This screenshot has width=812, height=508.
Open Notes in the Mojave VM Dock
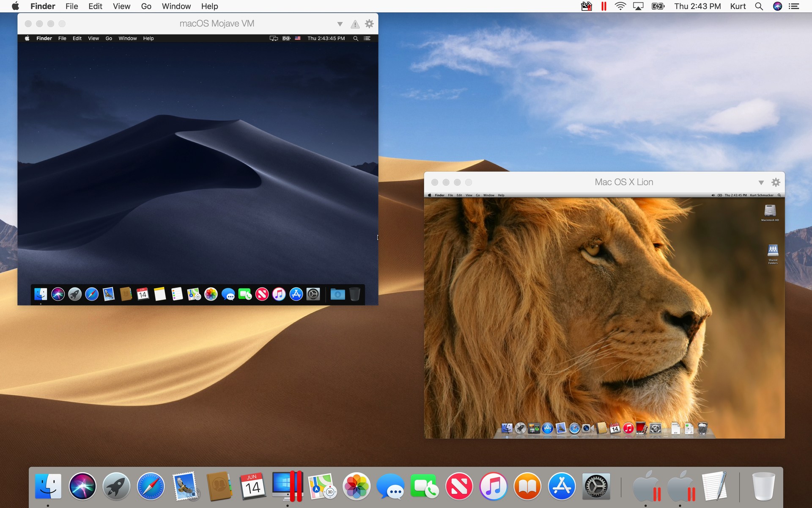(x=160, y=294)
